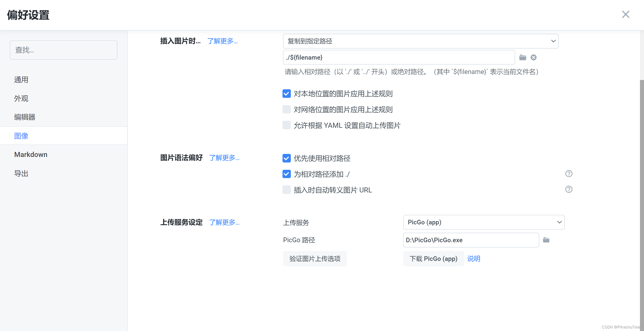Enable rules for network location images
Image resolution: width=644 pixels, height=331 pixels.
pos(287,109)
